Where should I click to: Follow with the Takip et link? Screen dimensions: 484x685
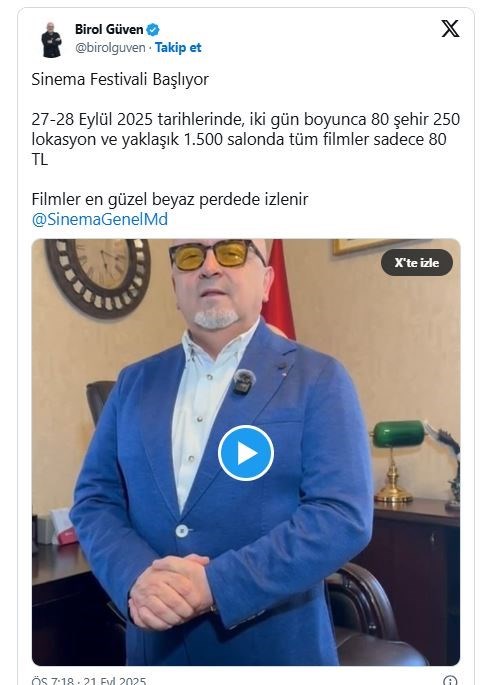click(x=178, y=47)
